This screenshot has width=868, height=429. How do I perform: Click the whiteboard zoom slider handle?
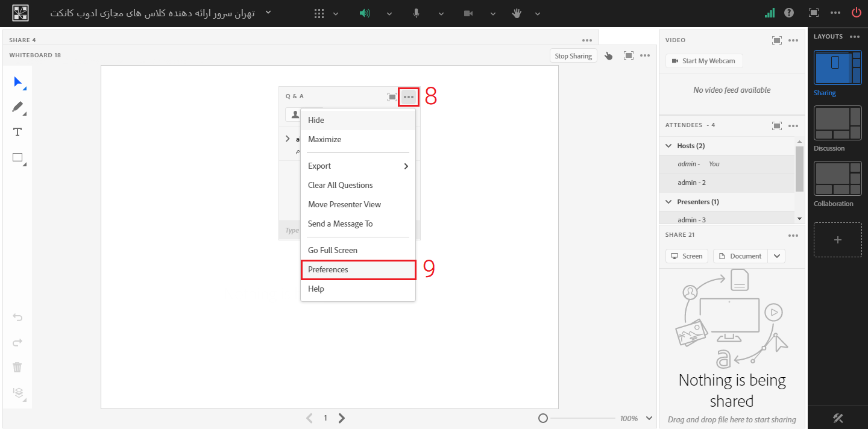(542, 418)
